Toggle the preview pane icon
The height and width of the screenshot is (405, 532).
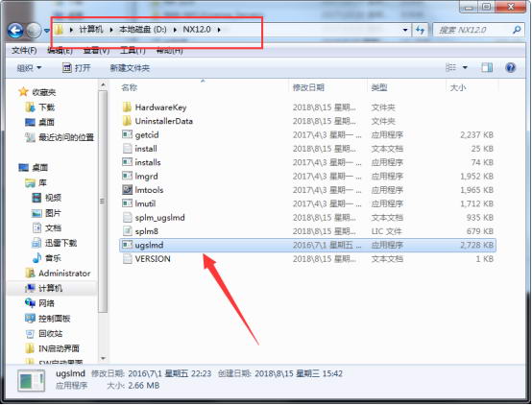(x=487, y=67)
